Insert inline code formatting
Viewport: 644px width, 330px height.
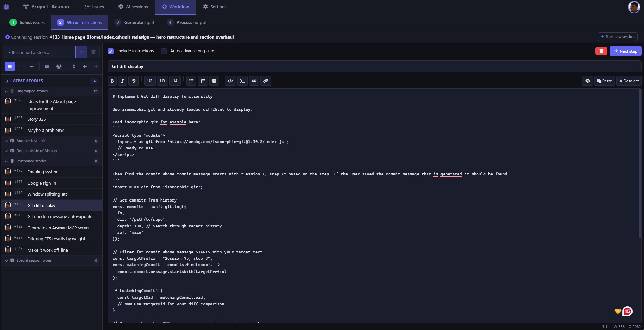coord(230,81)
